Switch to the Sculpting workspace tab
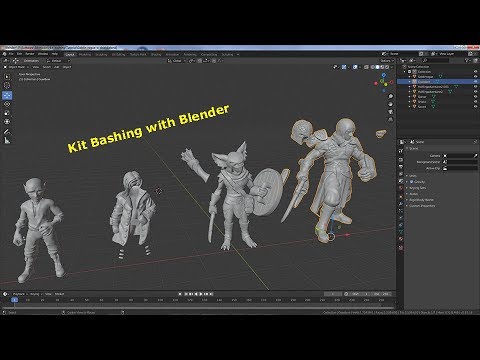 pos(101,54)
